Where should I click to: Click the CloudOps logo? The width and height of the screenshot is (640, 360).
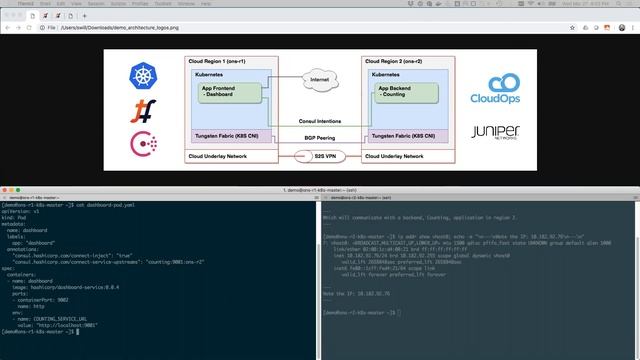click(495, 88)
